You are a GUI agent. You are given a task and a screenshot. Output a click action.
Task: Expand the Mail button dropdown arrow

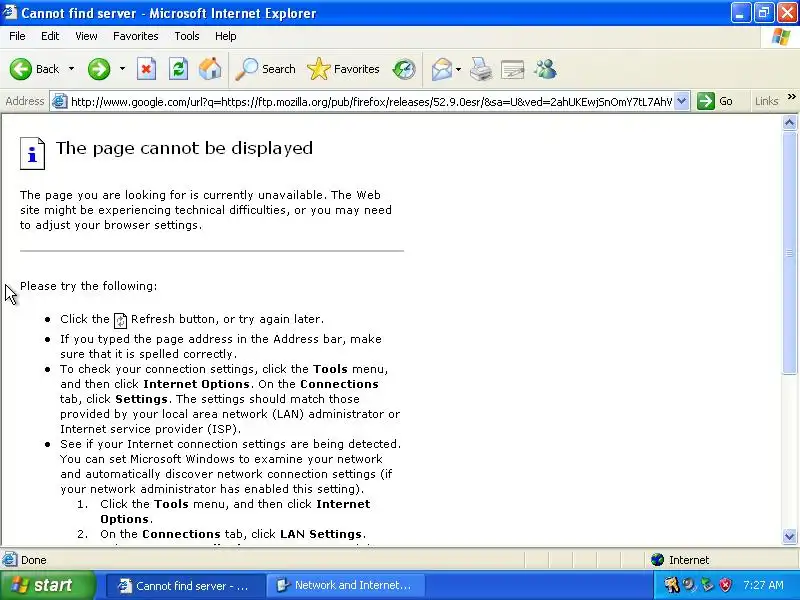click(458, 69)
